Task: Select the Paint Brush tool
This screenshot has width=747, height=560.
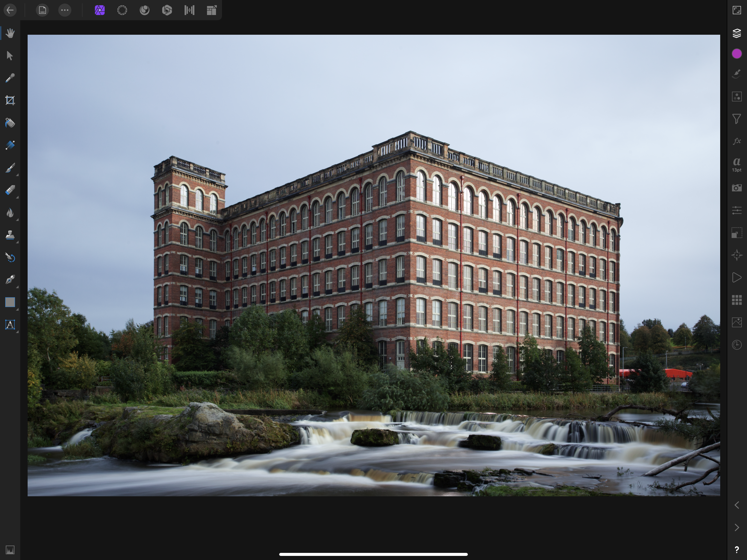Action: [10, 168]
